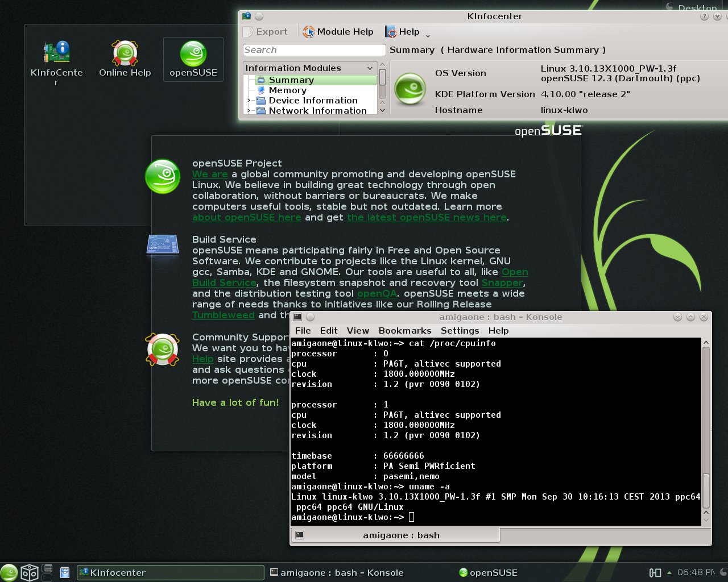728x582 pixels.
Task: Open 'the latest openSUSE news here' link
Action: point(427,218)
